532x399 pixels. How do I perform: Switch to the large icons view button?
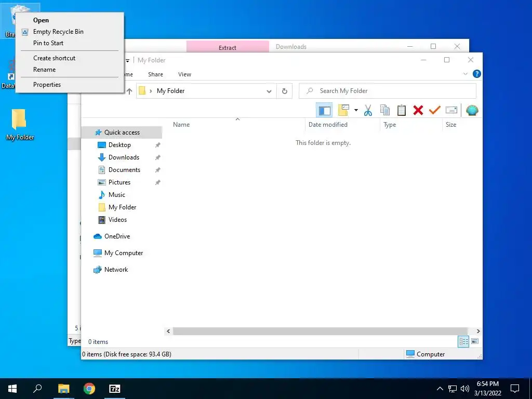click(475, 341)
